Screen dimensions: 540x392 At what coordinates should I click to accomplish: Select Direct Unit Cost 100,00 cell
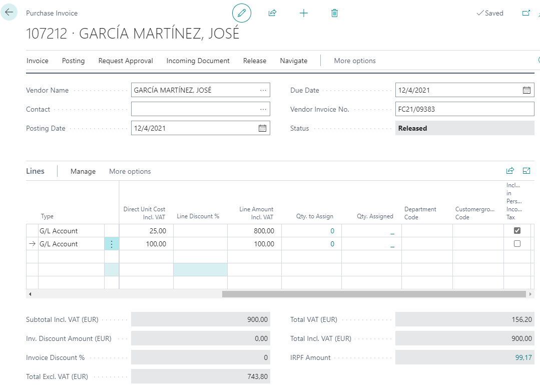tap(146, 244)
